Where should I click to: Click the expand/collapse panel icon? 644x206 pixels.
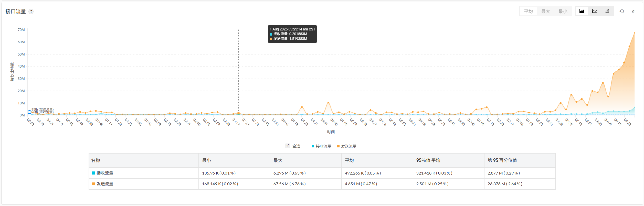[x=633, y=11]
